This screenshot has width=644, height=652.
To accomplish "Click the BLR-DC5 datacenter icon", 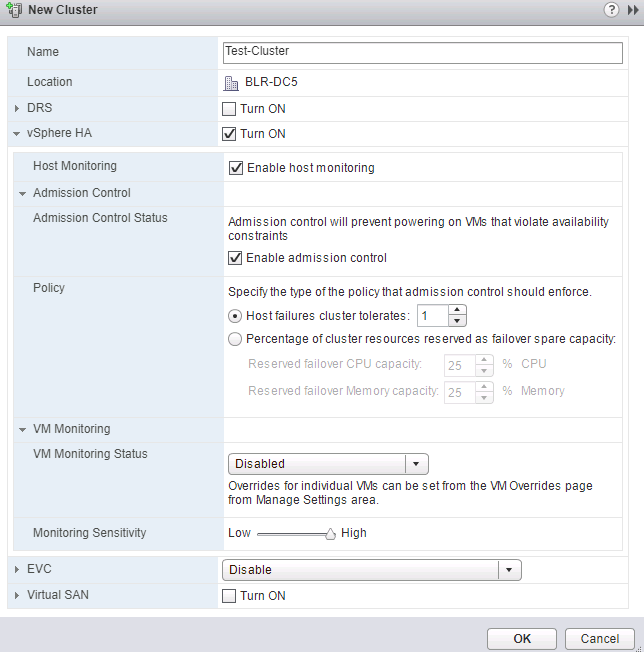I will tap(231, 83).
